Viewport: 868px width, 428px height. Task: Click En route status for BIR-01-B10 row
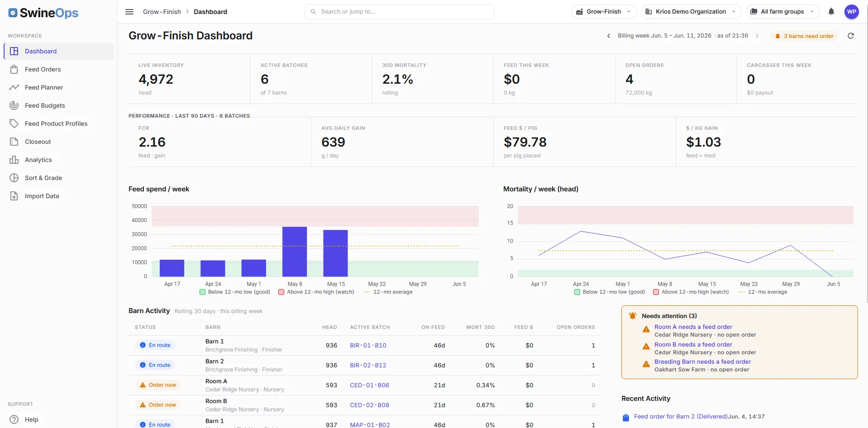(x=155, y=345)
